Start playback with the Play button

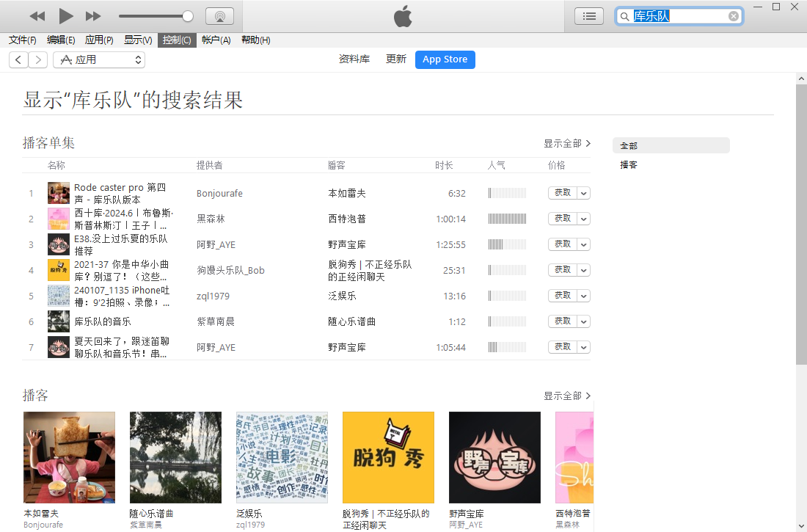(x=65, y=16)
